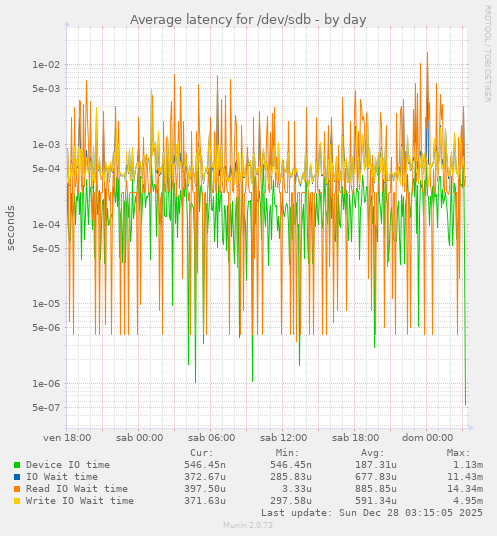Click the '5e-03' y-axis label

point(46,89)
